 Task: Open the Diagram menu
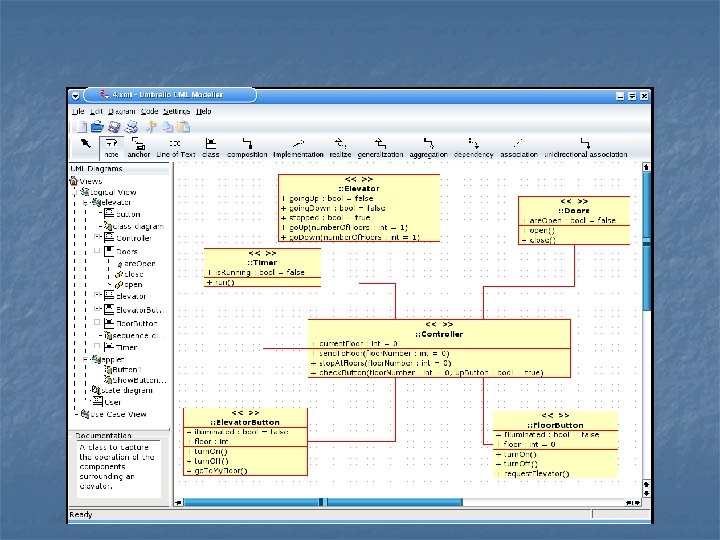[121, 111]
